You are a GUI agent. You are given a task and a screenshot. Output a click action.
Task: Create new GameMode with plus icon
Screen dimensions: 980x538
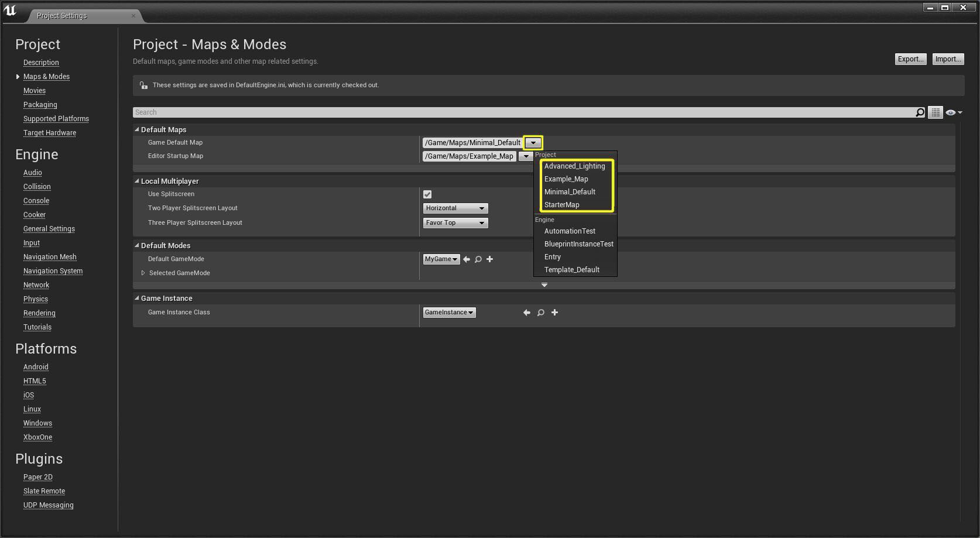(490, 259)
